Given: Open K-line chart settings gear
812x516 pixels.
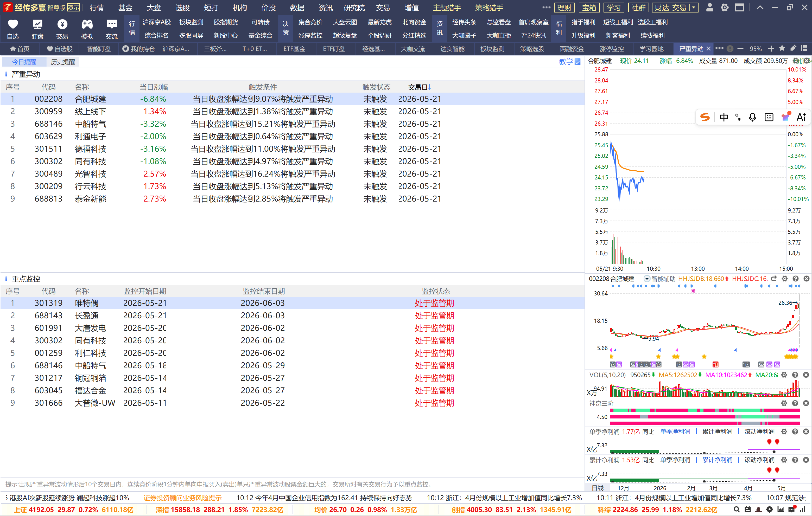Looking at the screenshot, I should 785,278.
